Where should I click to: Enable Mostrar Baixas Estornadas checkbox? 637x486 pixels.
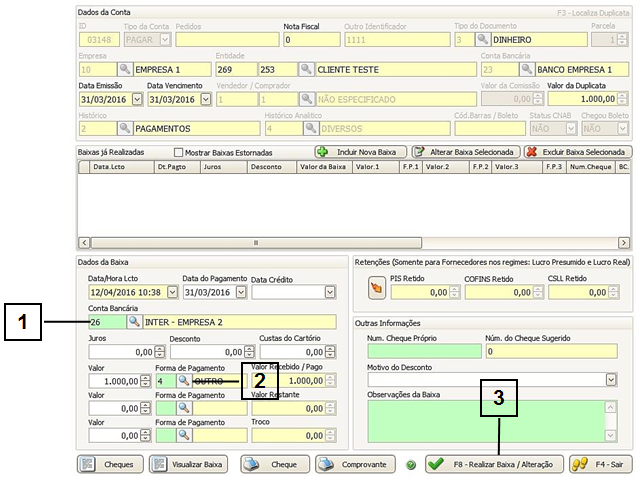click(x=180, y=152)
